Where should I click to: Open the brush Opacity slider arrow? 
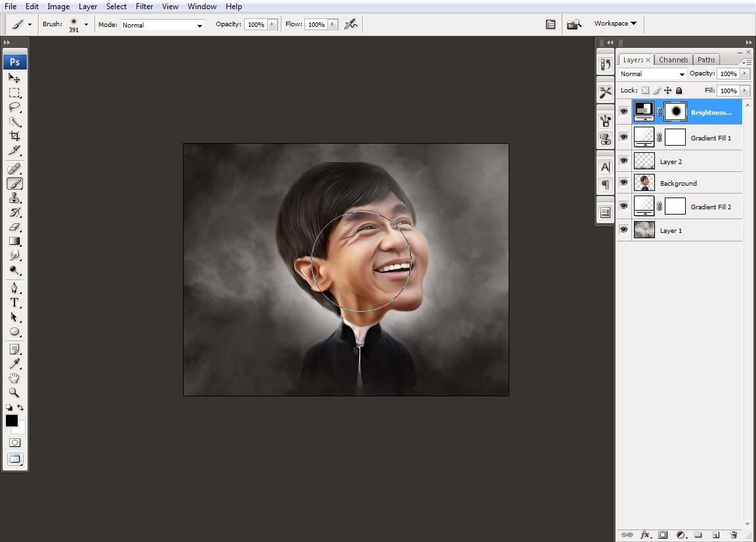tap(272, 24)
